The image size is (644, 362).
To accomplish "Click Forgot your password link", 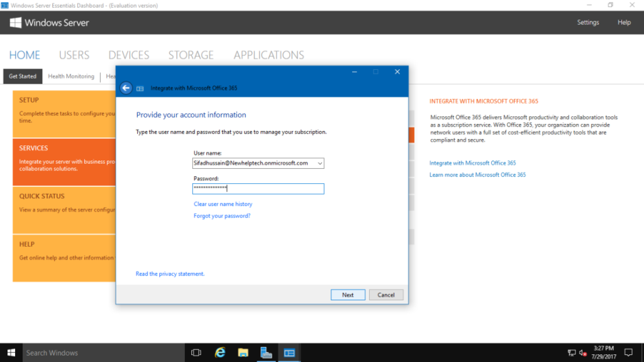I will [222, 215].
